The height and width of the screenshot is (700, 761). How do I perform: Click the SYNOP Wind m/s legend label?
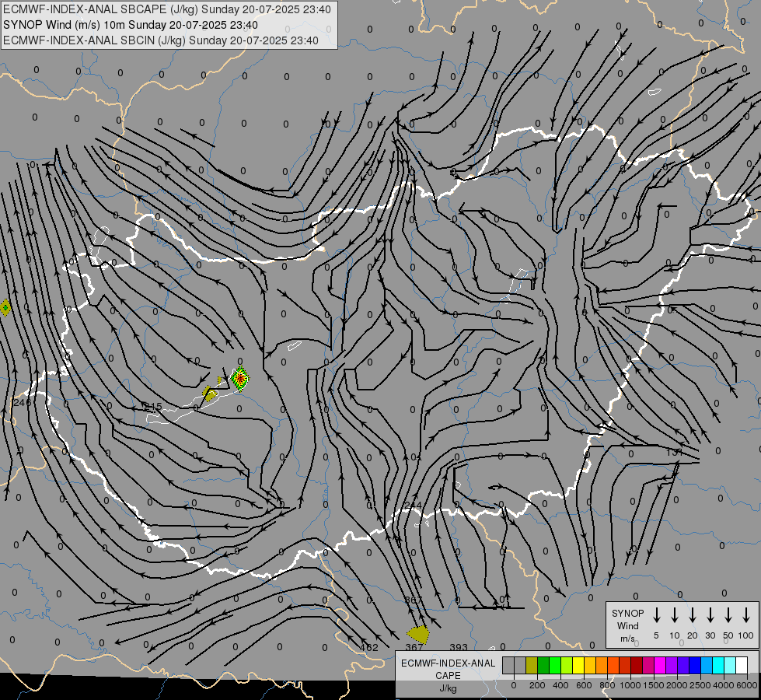(x=627, y=626)
